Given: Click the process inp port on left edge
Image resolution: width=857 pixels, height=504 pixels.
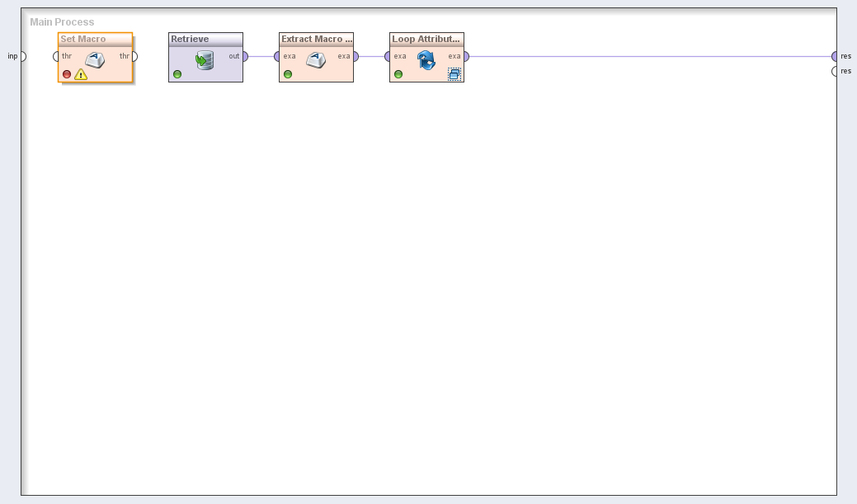Looking at the screenshot, I should (x=23, y=56).
